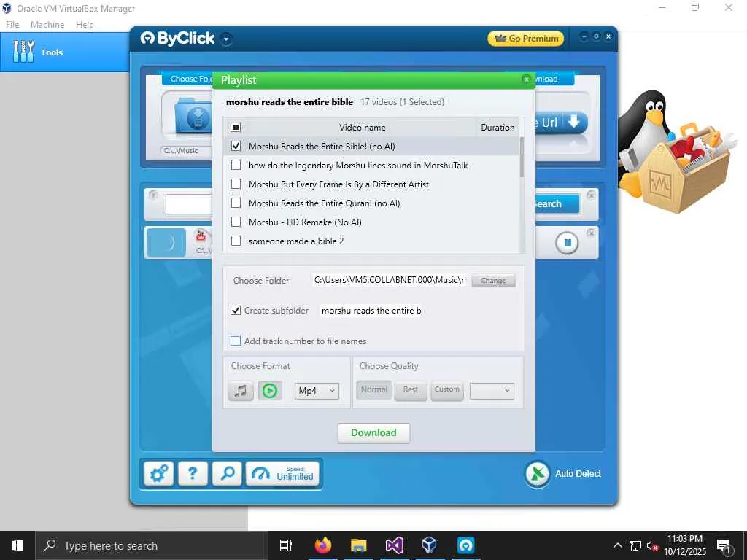Toggle the Create subfolder checkbox

coord(236,311)
